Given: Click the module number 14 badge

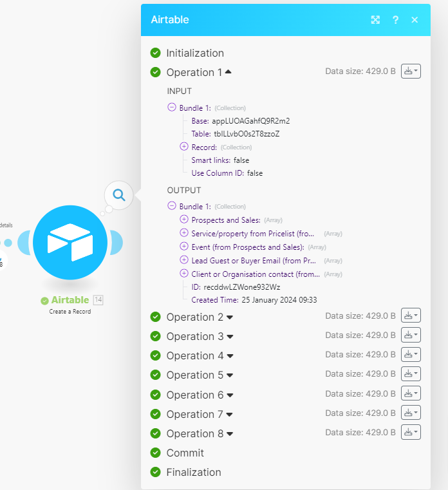Looking at the screenshot, I should (x=98, y=300).
